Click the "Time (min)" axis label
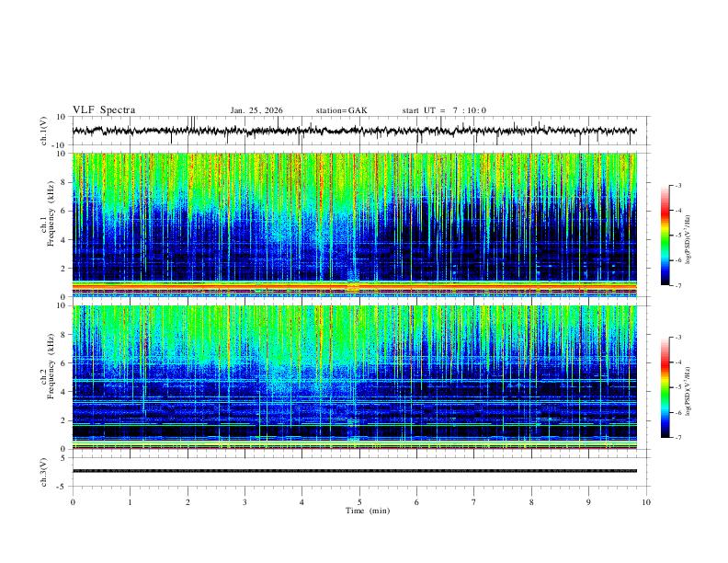 [368, 511]
